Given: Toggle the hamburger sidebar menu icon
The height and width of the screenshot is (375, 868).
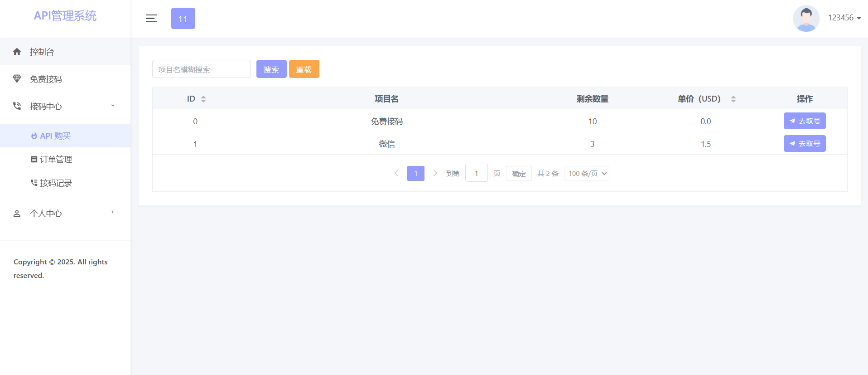Looking at the screenshot, I should point(151,18).
